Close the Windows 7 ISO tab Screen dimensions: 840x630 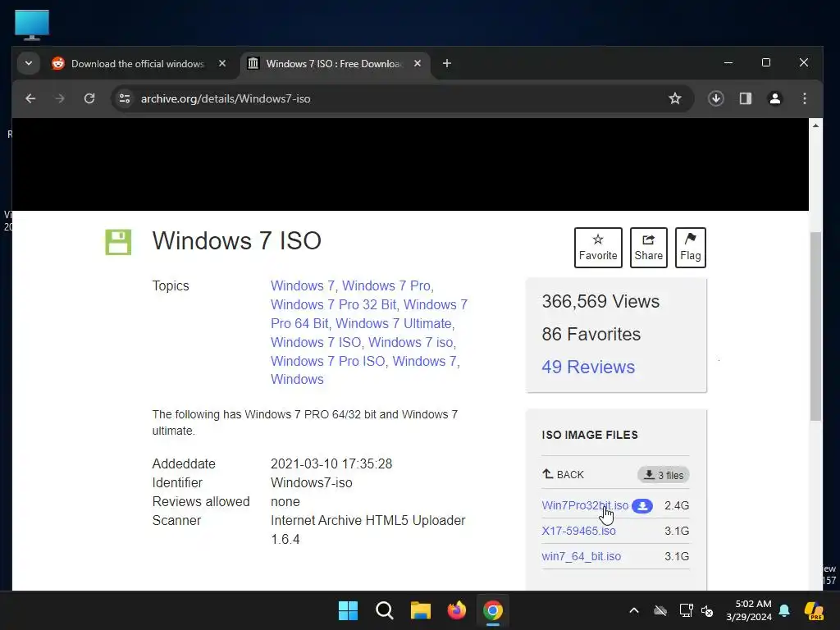418,64
